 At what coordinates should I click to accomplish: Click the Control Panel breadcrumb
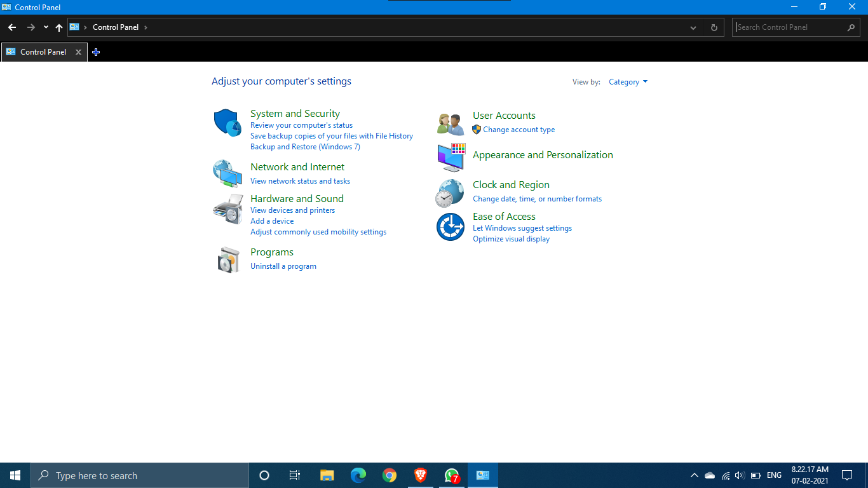[116, 27]
